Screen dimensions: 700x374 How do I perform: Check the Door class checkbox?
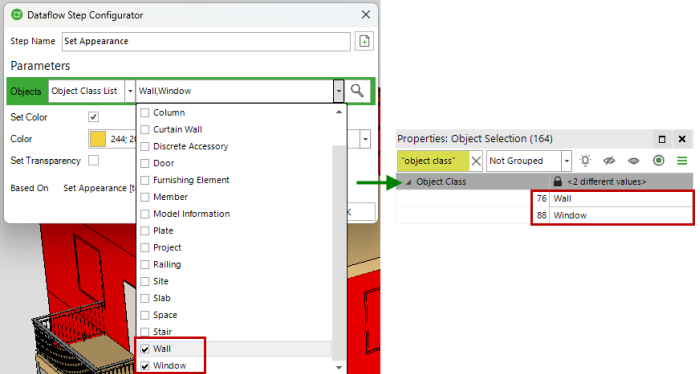145,163
